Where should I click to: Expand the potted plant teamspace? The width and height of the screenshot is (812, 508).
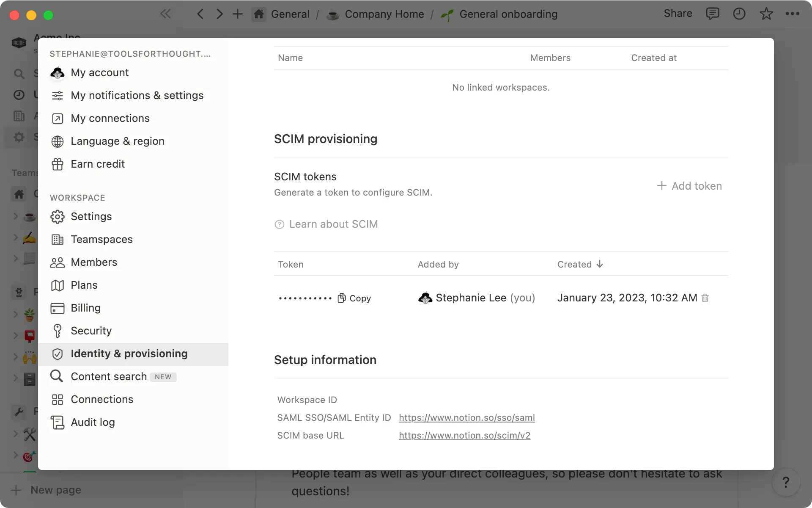[16, 315]
